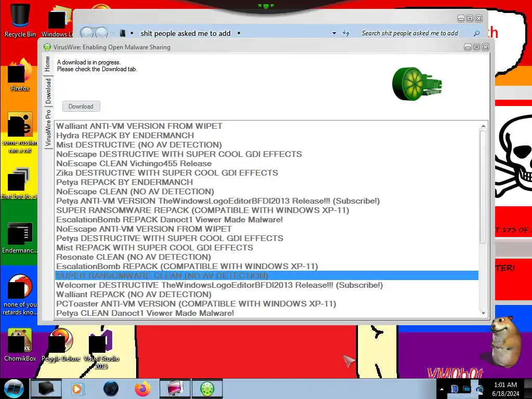Screen dimensions: 532x399
Task: Select 'Petya REPACK BY ENDERMANCH'
Action: 267,182
